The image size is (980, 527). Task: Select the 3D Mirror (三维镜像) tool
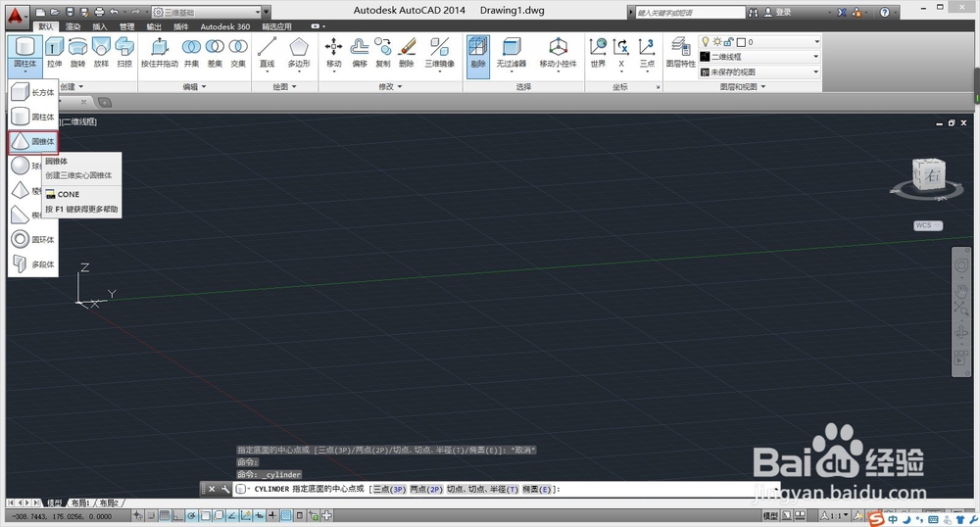point(440,53)
